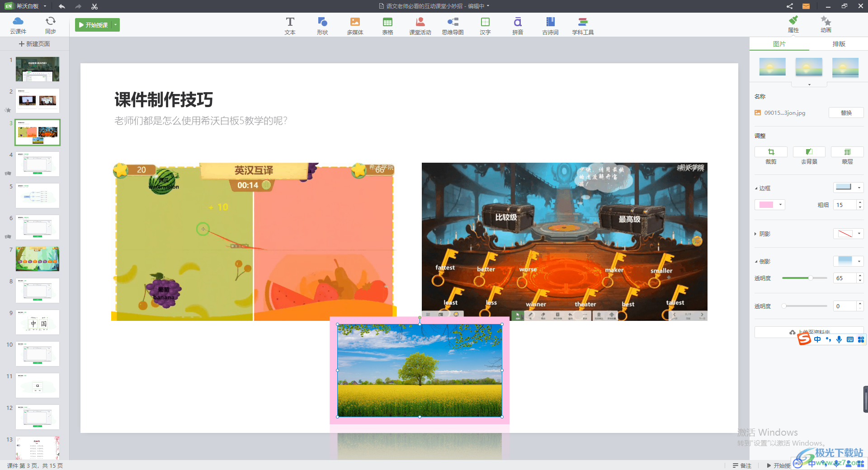Open the 古诗词 ancient poetry tool
Viewport: 868px width, 470px height.
click(x=550, y=26)
